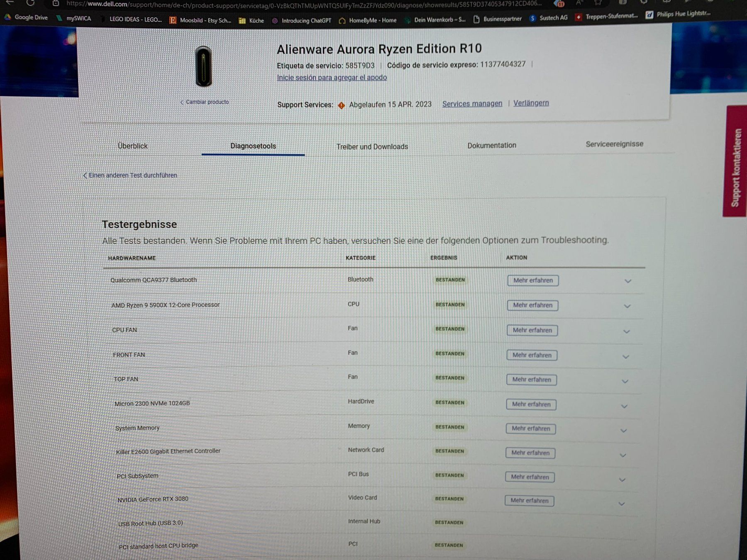Viewport: 747px width, 560px height.
Task: Click Mehr erfahren for TOP FAN
Action: tap(531, 380)
